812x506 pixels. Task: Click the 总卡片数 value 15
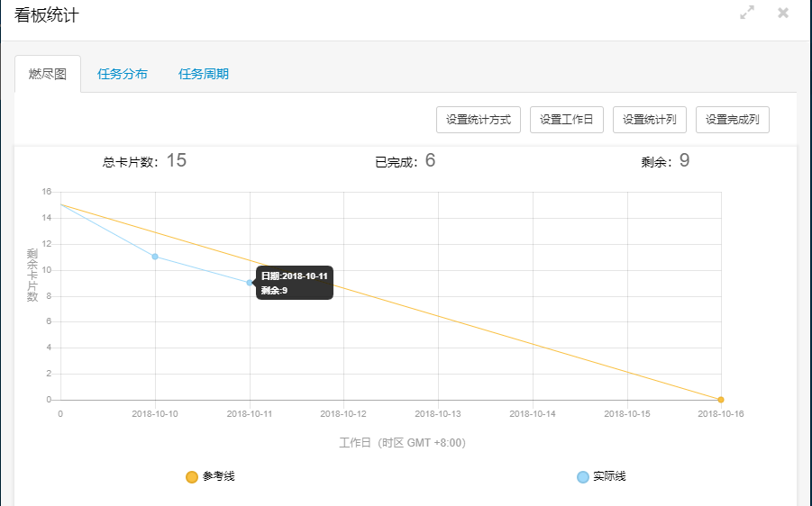point(176,160)
